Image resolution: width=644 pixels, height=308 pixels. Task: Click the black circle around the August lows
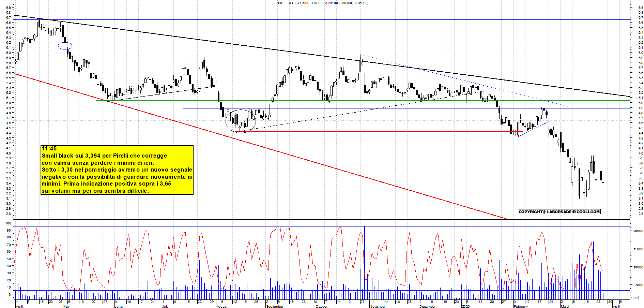pos(241,121)
